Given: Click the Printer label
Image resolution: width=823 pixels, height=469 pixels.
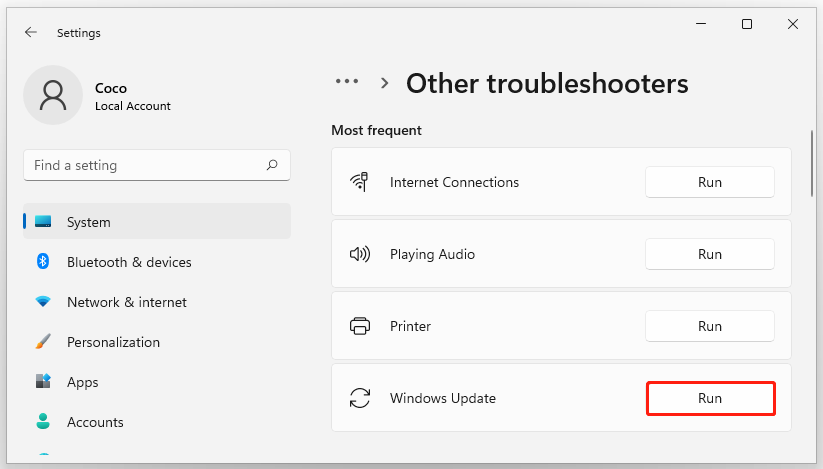Looking at the screenshot, I should coord(410,326).
